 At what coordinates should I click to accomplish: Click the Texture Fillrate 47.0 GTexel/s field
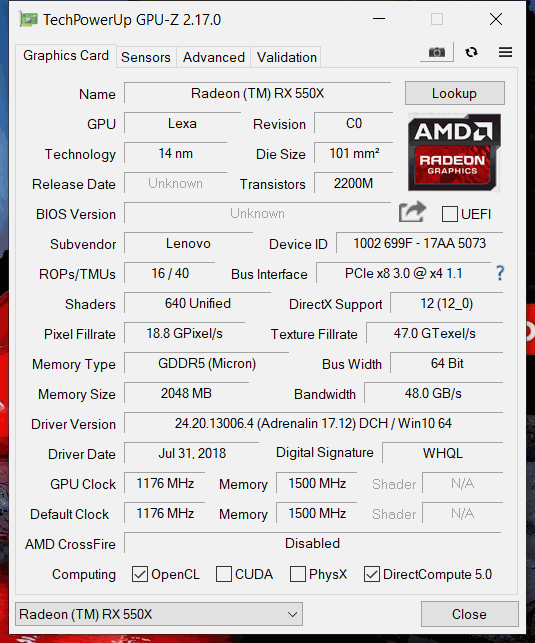(x=435, y=333)
